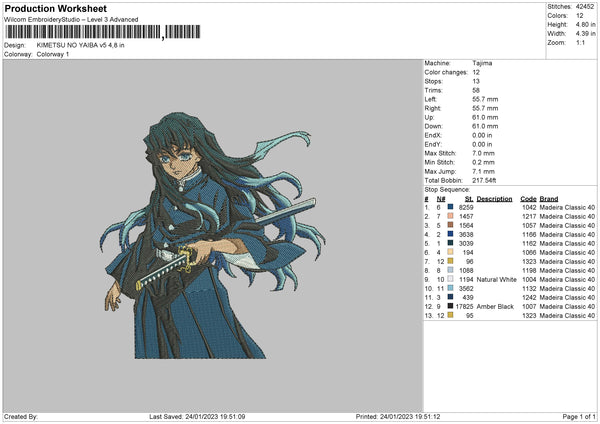This screenshot has width=600, height=424.
Task: Click thread code '1132'
Action: pos(529,289)
